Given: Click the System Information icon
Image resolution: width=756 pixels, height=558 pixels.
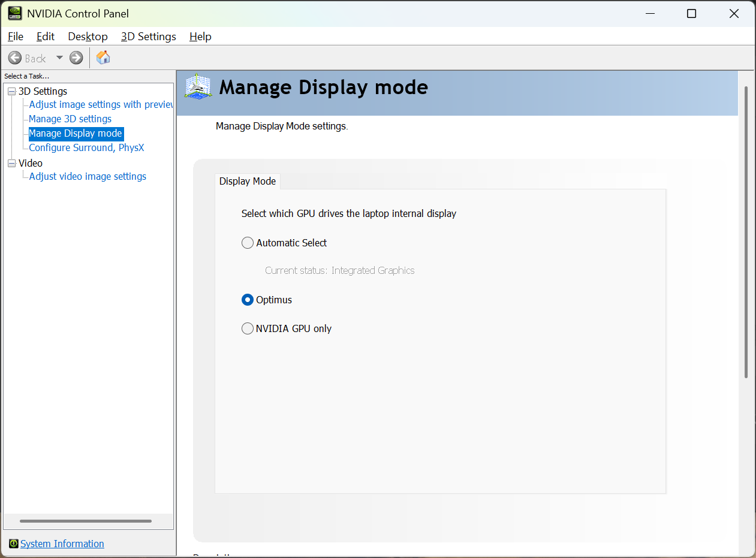Looking at the screenshot, I should 13,544.
